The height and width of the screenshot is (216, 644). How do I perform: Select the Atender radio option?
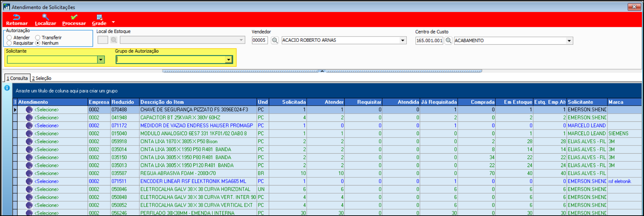point(9,38)
